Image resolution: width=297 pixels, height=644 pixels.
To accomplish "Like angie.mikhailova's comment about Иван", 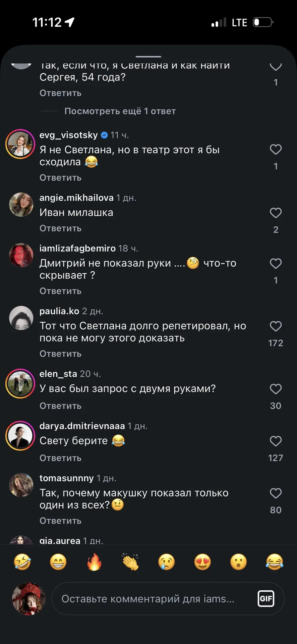I will [276, 213].
